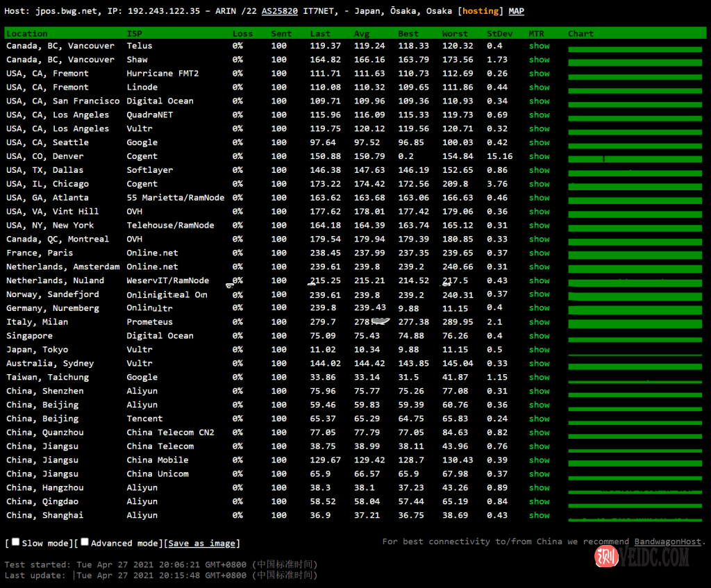Open the BandwagonHost recommendation link
This screenshot has height=588, width=711.
coord(667,541)
